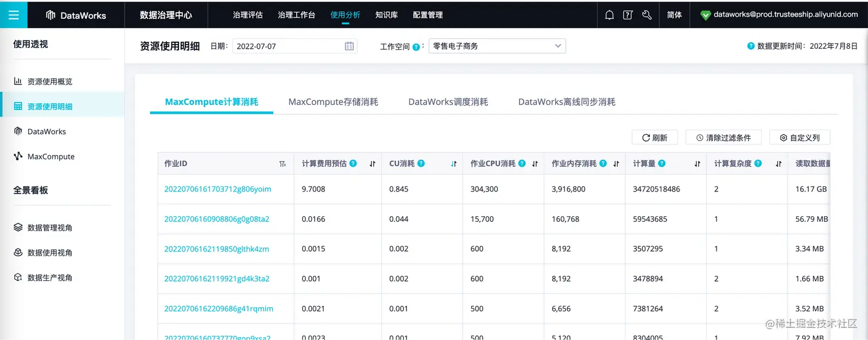Select 使用分析 menu
This screenshot has height=340, width=868.
[x=346, y=15]
